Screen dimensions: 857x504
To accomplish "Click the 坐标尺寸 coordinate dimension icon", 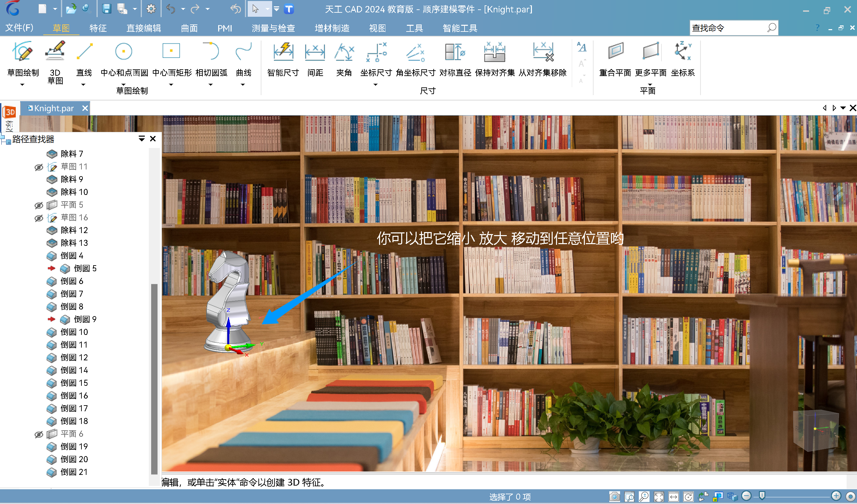I will 376,52.
